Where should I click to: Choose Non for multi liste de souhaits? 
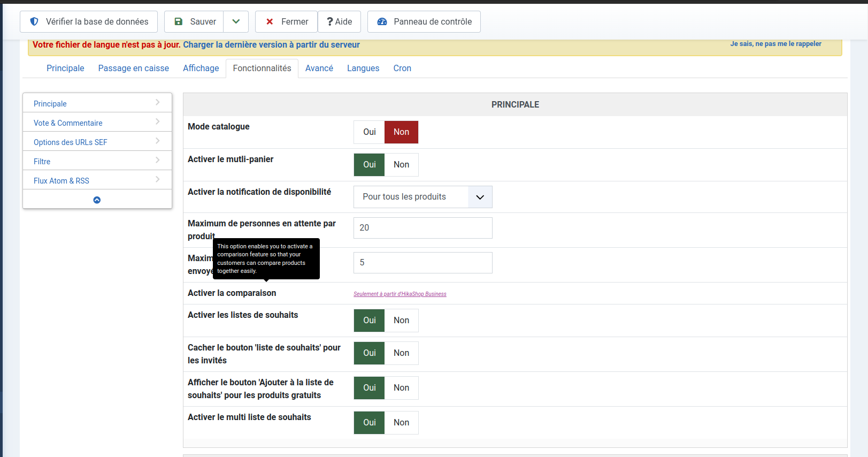pos(401,423)
